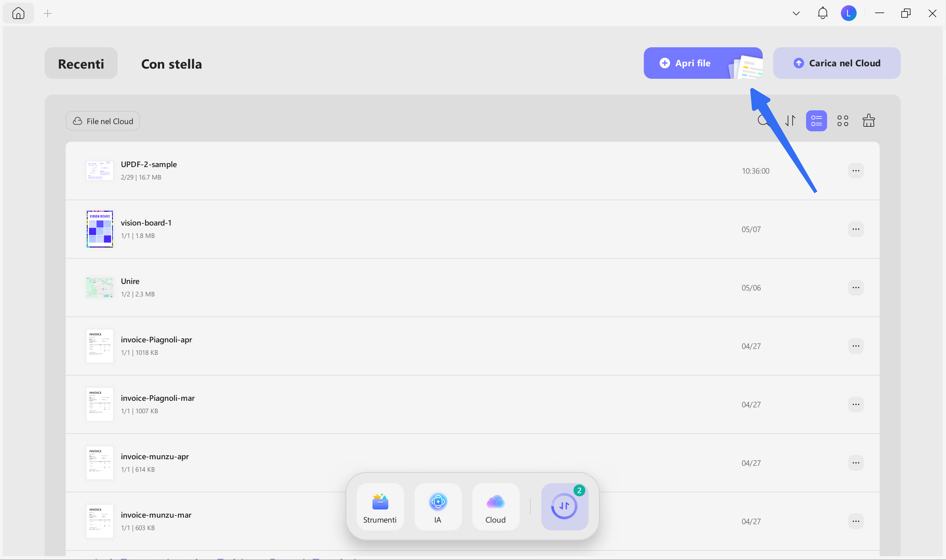Open the invoice-Piagnoli-apr thumbnail
This screenshot has height=560, width=946.
(x=100, y=346)
